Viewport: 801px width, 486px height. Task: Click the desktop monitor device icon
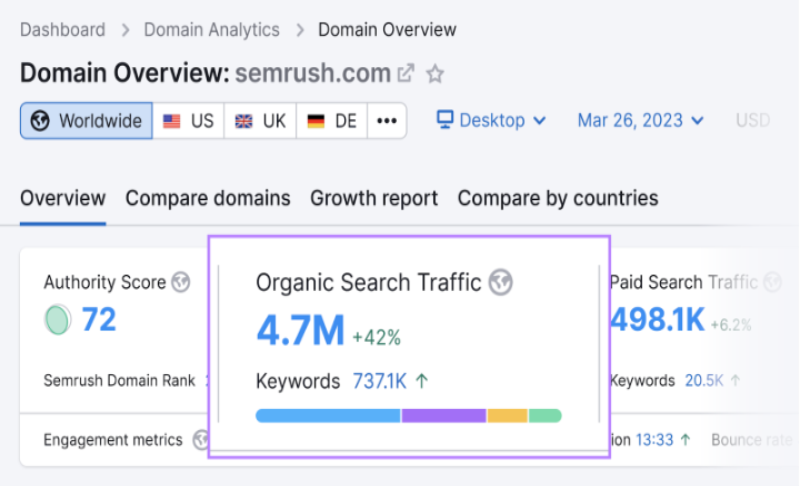(x=445, y=121)
